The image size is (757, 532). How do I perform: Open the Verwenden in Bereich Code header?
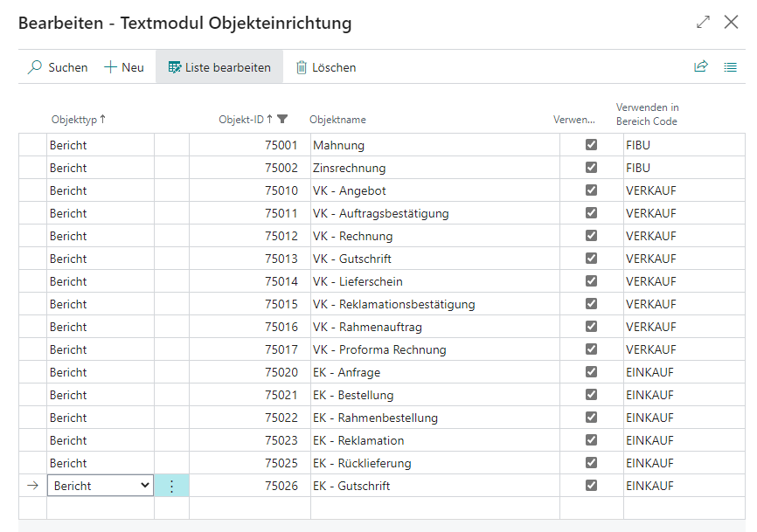click(647, 114)
